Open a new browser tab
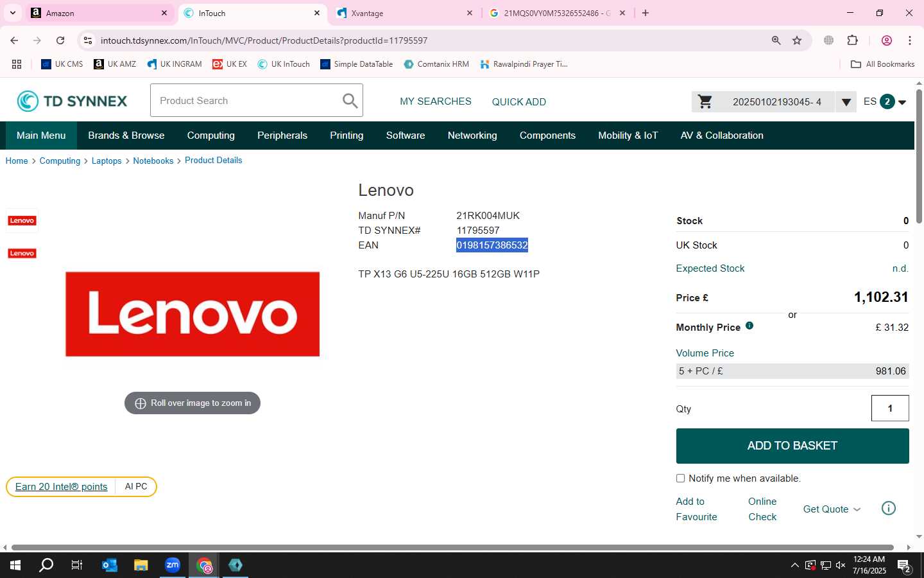This screenshot has width=924, height=578. [x=646, y=13]
